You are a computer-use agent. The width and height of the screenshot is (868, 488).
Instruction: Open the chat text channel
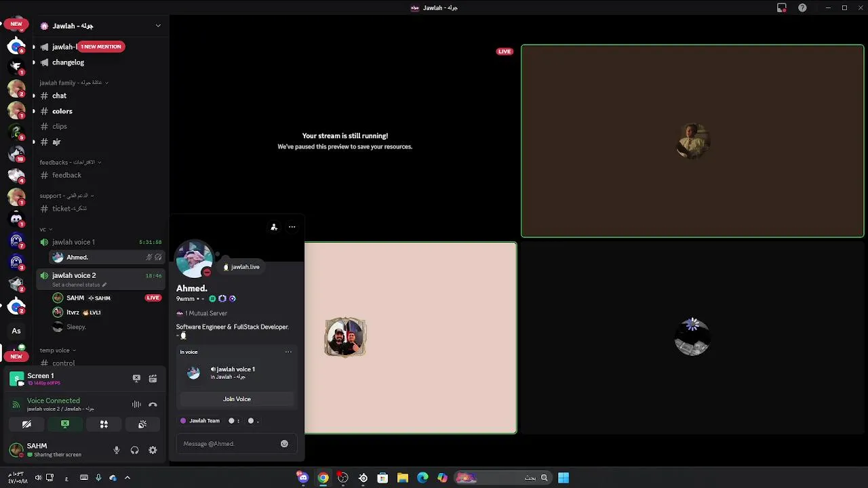100,96
